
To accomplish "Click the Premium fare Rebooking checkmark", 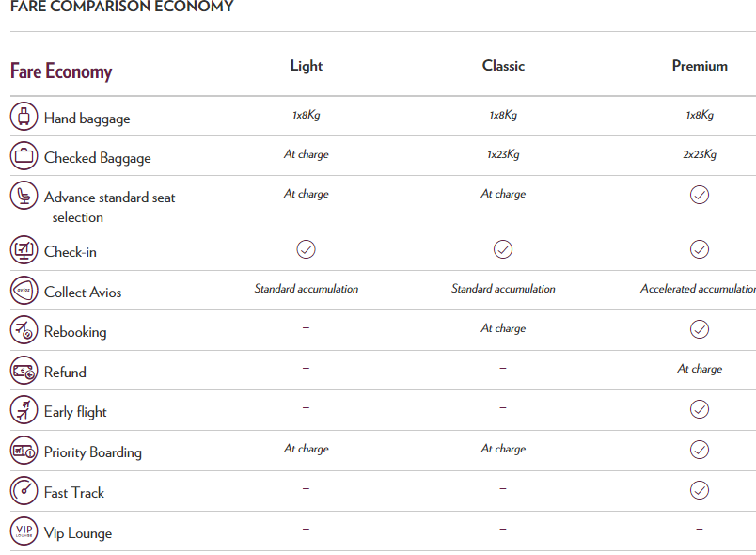I will click(x=700, y=329).
